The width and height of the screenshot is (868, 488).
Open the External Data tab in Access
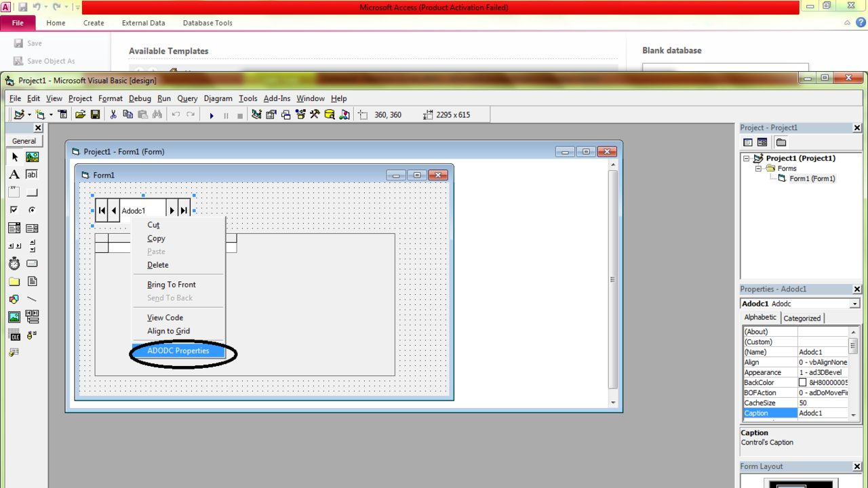click(143, 23)
